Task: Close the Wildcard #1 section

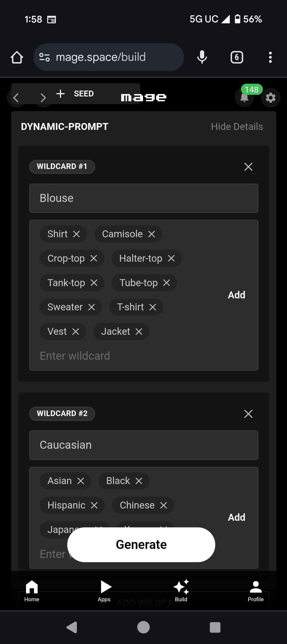Action: pyautogui.click(x=248, y=167)
